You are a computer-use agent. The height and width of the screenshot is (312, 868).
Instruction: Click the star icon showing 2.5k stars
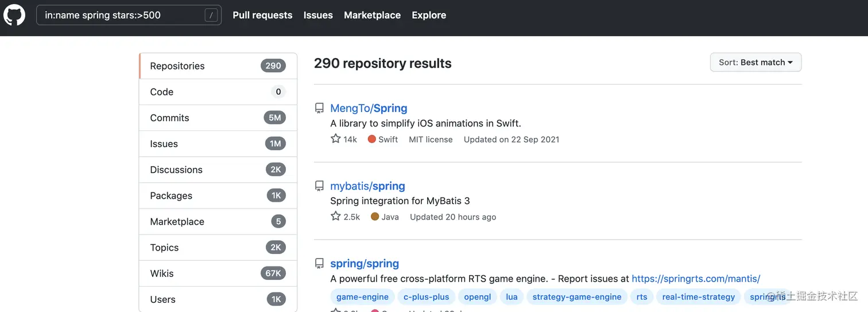[336, 216]
